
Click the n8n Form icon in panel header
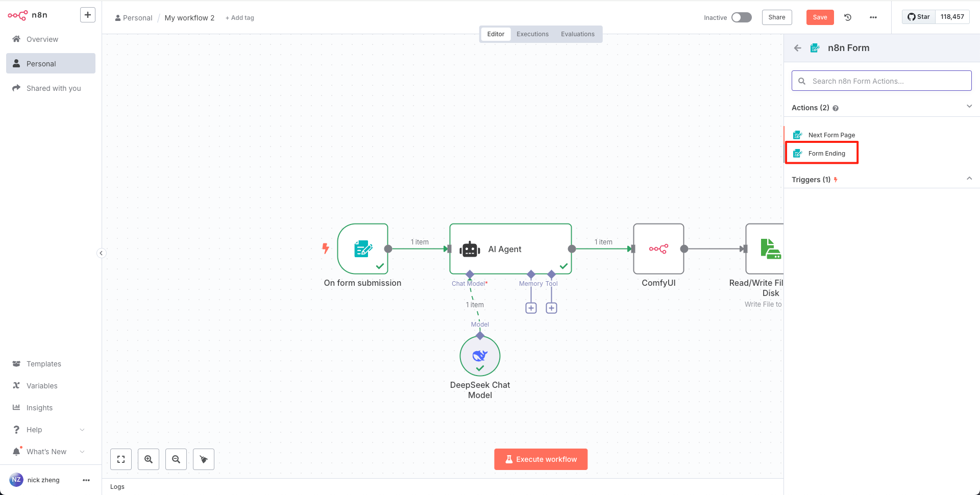pyautogui.click(x=815, y=48)
